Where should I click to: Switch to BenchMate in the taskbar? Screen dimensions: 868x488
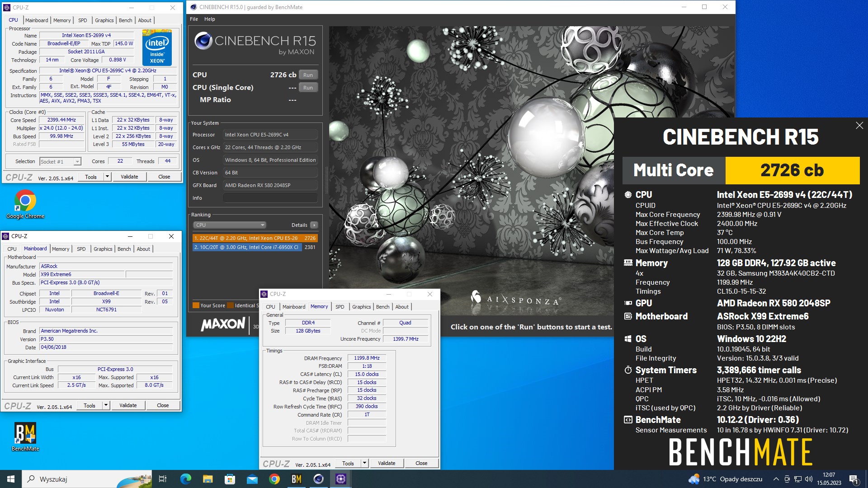coord(296,479)
